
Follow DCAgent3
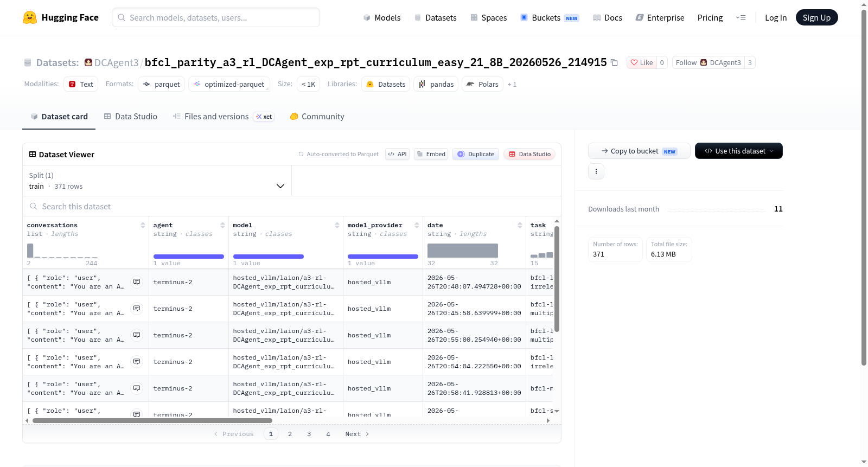[x=708, y=62]
